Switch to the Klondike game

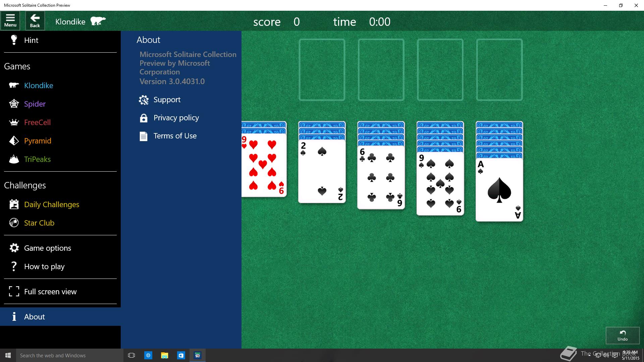click(60, 85)
